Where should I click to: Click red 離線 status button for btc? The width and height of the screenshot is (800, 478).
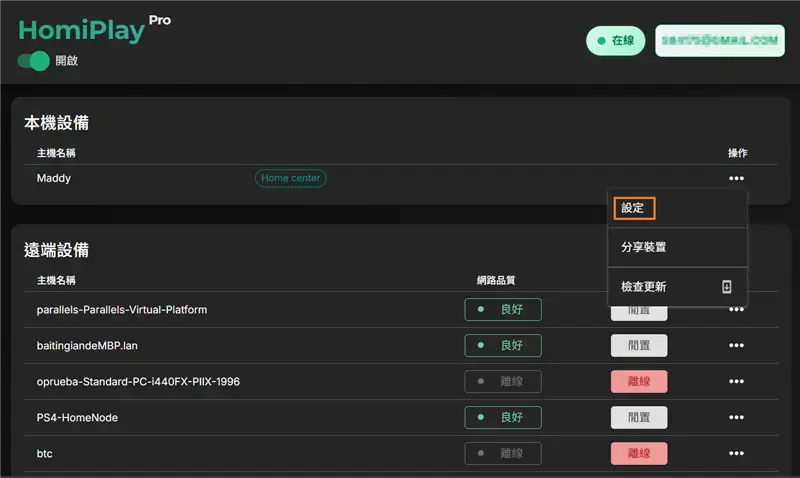639,453
